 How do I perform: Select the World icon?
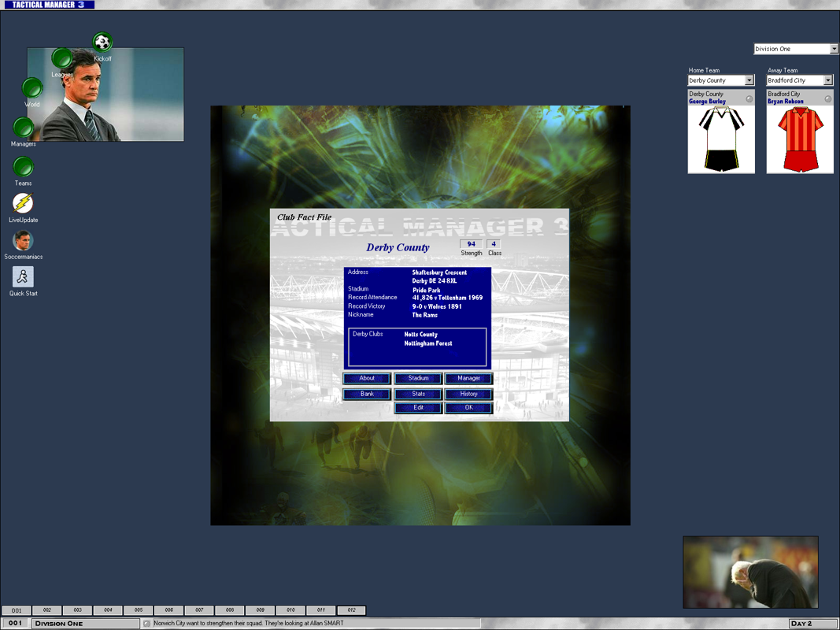(x=32, y=88)
